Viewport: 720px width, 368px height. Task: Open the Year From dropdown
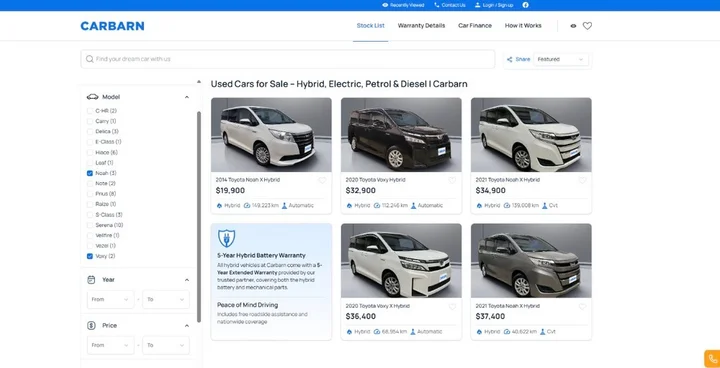[111, 300]
